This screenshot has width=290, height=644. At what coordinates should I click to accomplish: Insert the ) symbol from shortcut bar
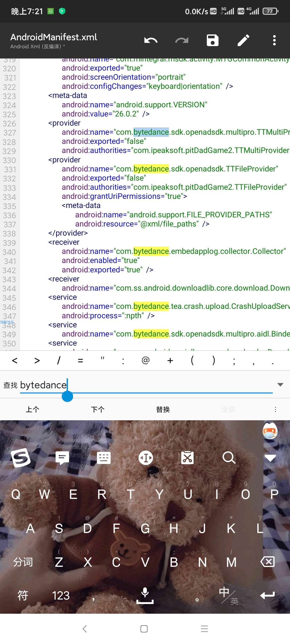tap(214, 361)
